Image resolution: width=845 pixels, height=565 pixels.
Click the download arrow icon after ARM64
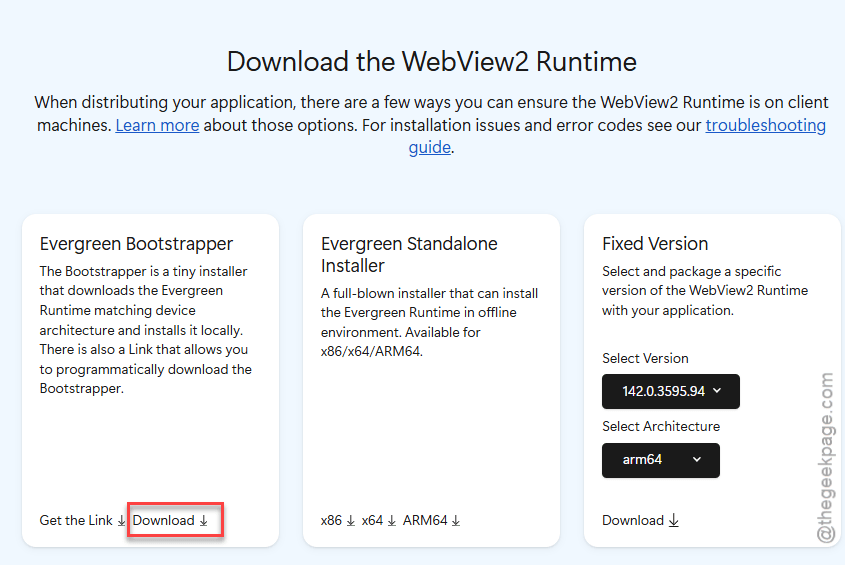pos(456,521)
